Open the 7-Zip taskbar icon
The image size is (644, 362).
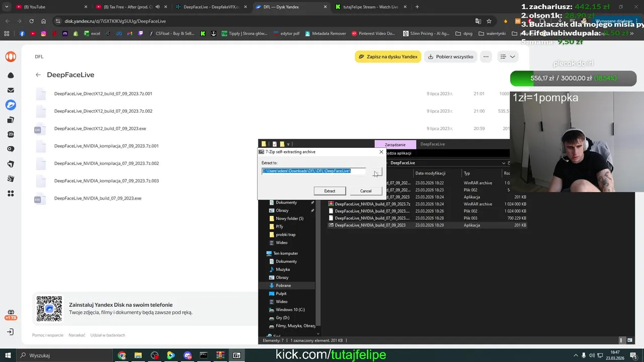pos(236,355)
